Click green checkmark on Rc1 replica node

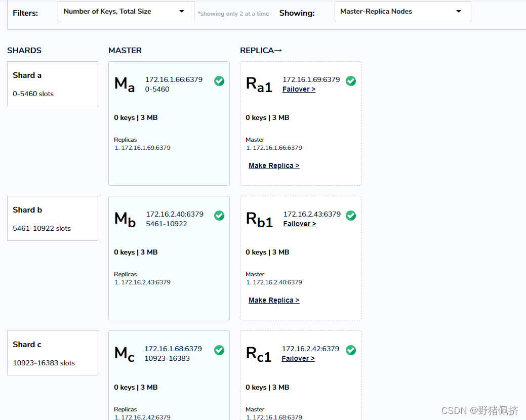tap(350, 350)
